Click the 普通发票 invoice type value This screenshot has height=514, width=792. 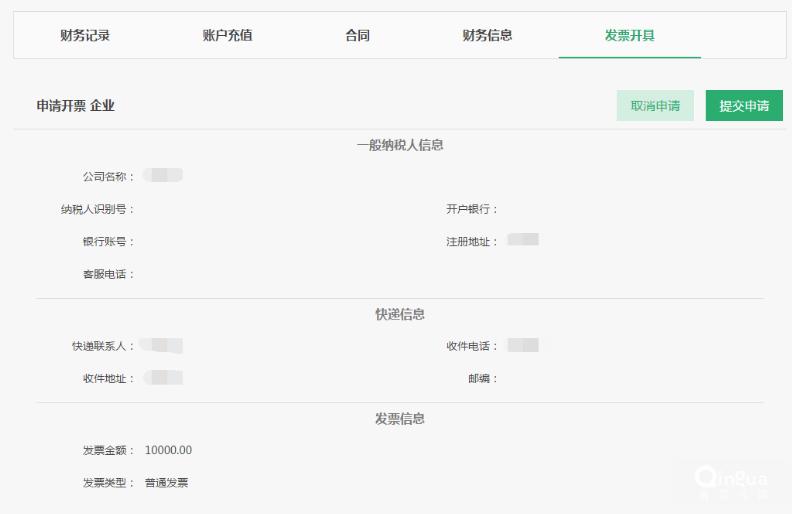point(166,483)
